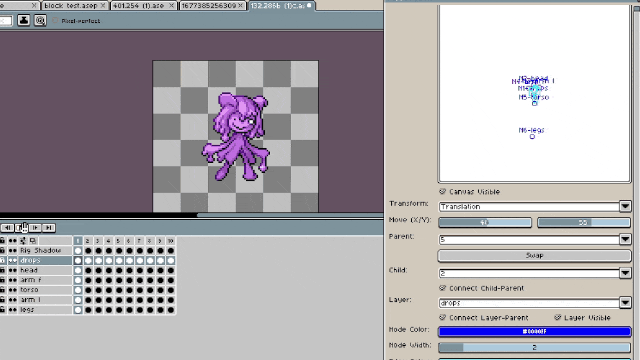
Task: Select frame 1 header in timeline
Action: click(78, 241)
